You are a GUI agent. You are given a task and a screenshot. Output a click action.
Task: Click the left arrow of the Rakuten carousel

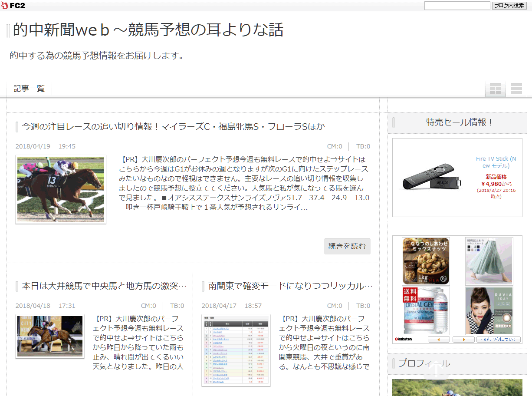click(439, 339)
